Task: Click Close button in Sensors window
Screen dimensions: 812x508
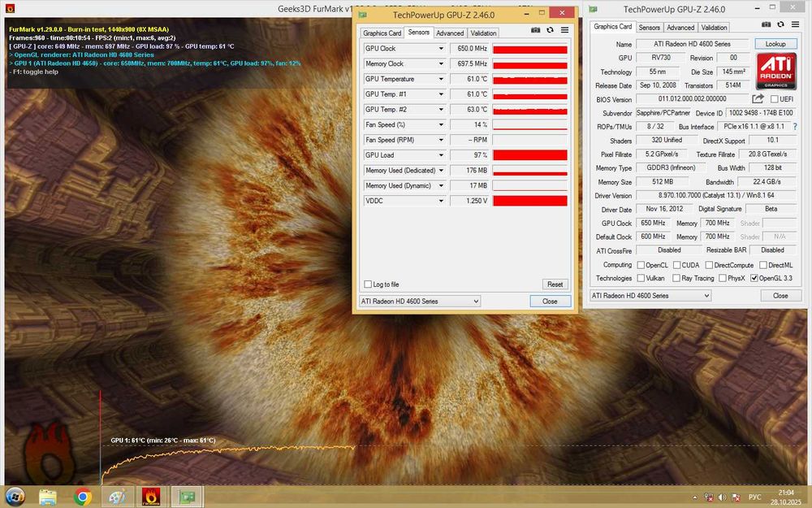Action: [x=550, y=302]
